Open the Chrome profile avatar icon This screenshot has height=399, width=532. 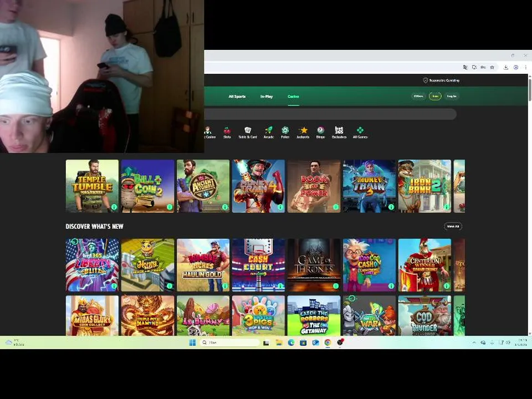(x=516, y=67)
